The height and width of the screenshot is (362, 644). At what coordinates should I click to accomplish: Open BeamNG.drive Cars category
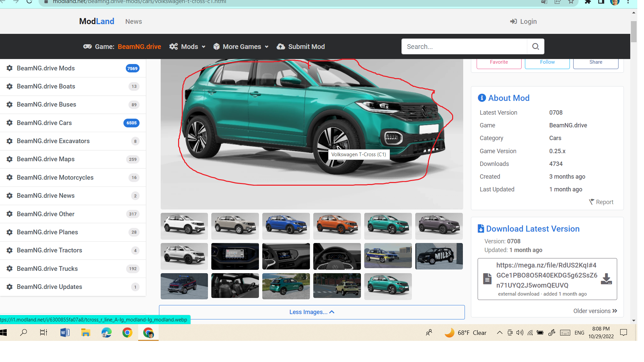tap(73, 123)
